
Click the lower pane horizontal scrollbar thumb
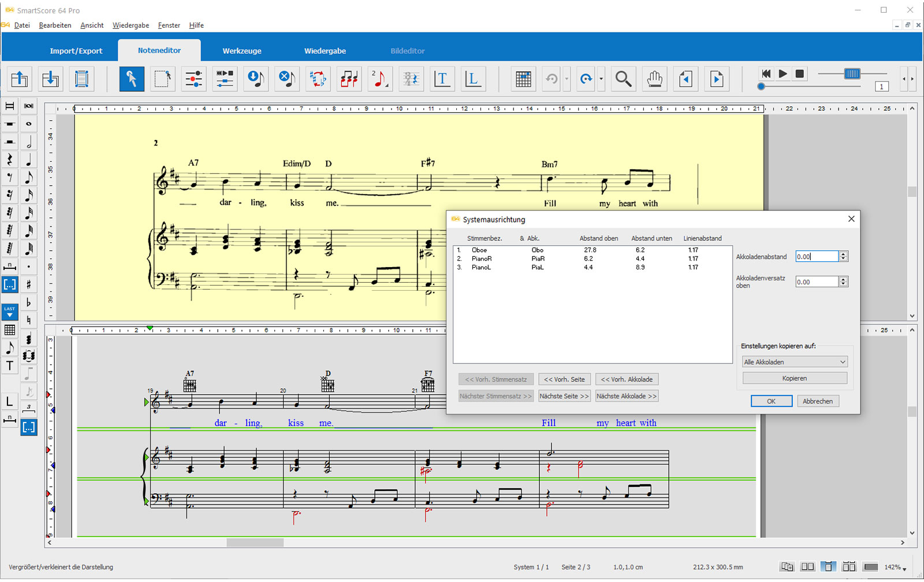[255, 543]
